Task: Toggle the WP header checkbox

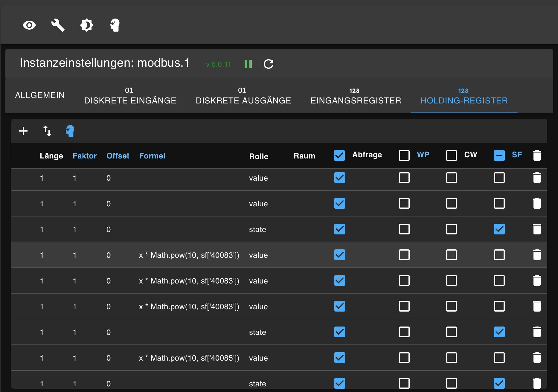Action: [x=404, y=155]
